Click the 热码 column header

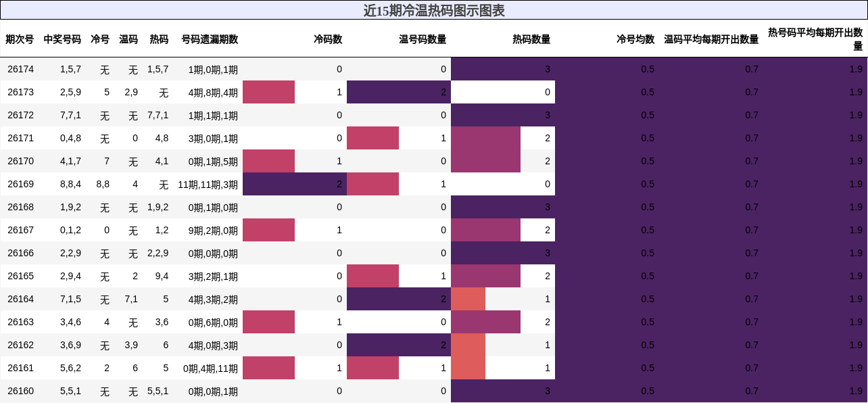[x=159, y=39]
